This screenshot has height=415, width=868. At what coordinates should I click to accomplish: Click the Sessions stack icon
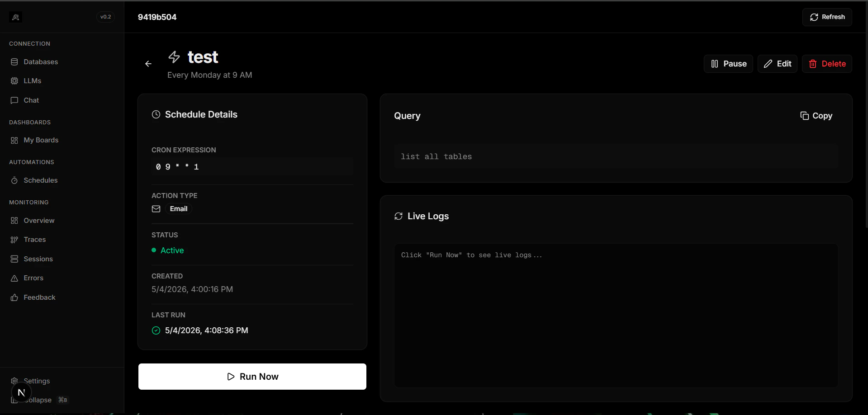point(14,259)
